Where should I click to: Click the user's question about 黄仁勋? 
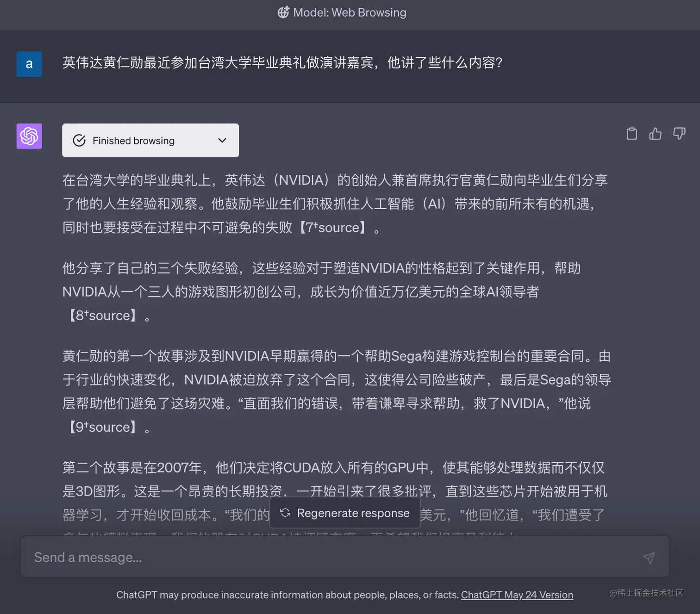282,62
